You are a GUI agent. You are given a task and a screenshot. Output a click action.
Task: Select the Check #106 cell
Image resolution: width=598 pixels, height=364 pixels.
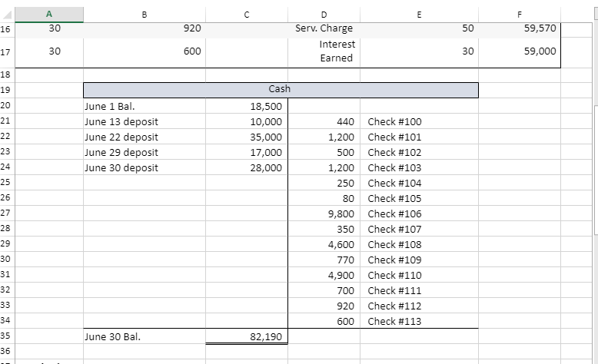[x=419, y=213]
